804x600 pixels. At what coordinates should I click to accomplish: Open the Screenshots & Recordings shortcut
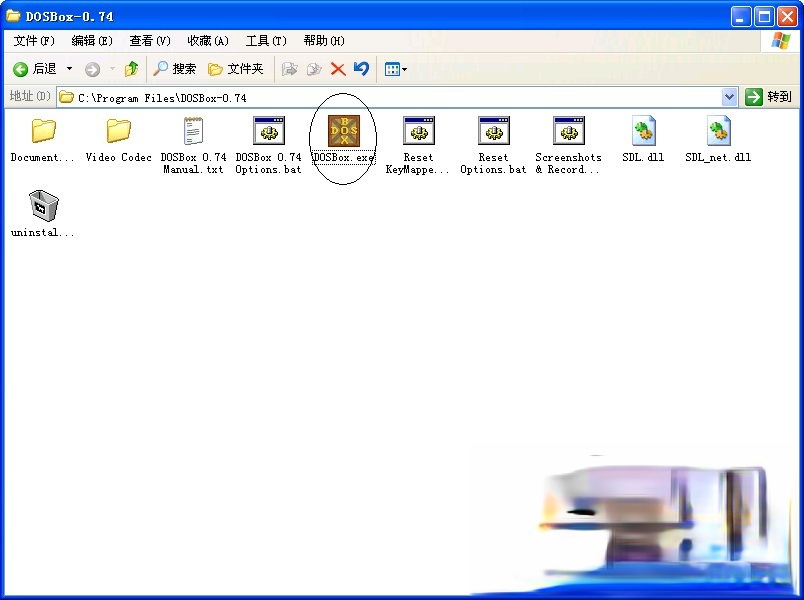(568, 132)
